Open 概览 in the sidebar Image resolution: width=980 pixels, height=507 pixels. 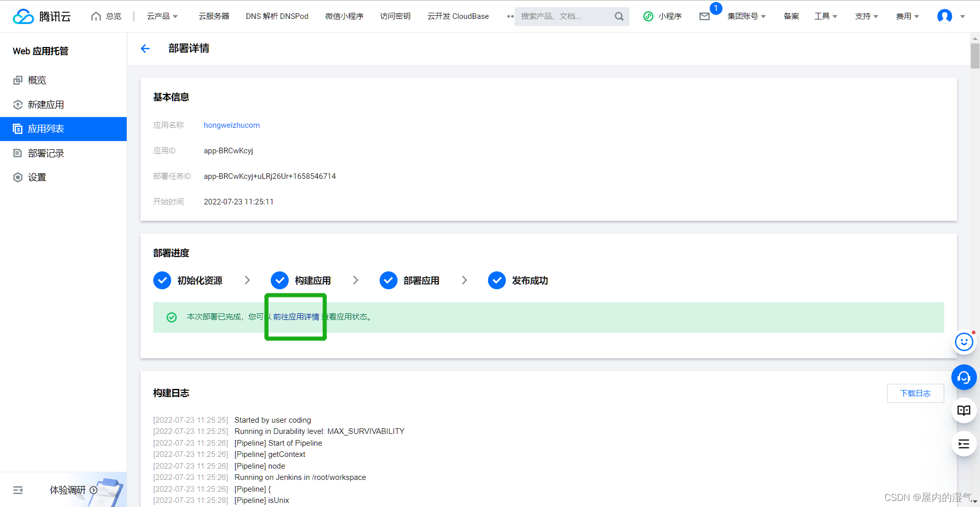point(63,80)
